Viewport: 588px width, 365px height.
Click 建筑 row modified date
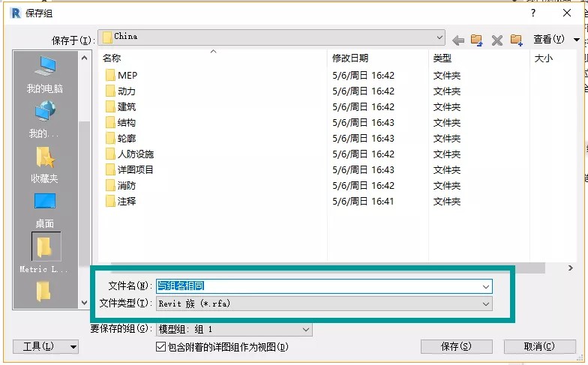[x=363, y=106]
